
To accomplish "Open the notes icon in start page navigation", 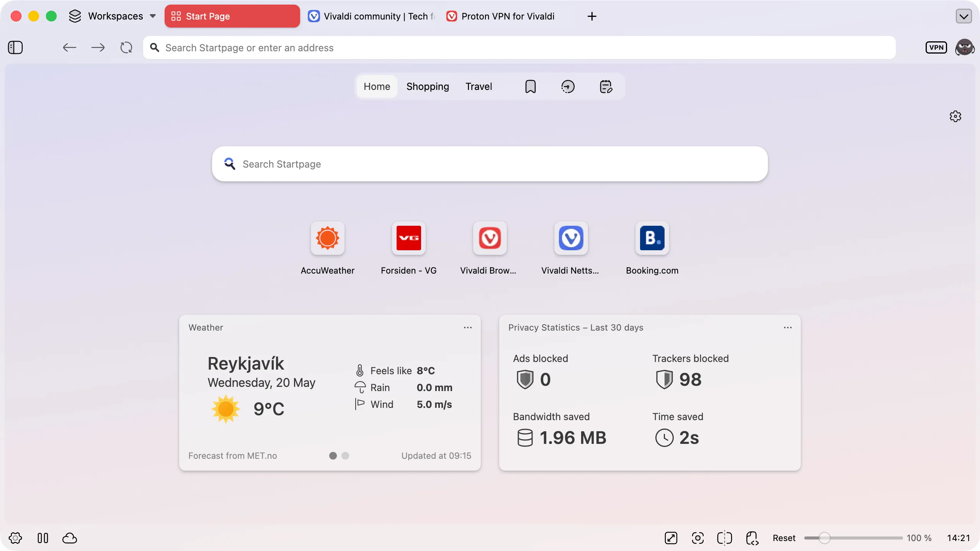I will [x=606, y=86].
